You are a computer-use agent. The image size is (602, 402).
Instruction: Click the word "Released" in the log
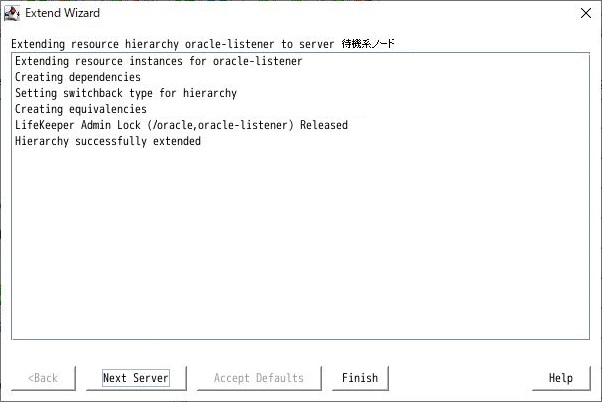[324, 125]
